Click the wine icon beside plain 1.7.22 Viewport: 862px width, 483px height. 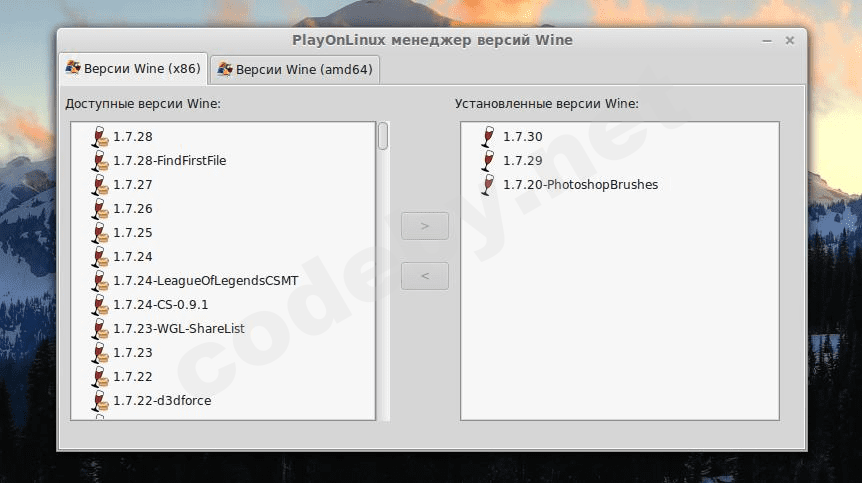100,377
